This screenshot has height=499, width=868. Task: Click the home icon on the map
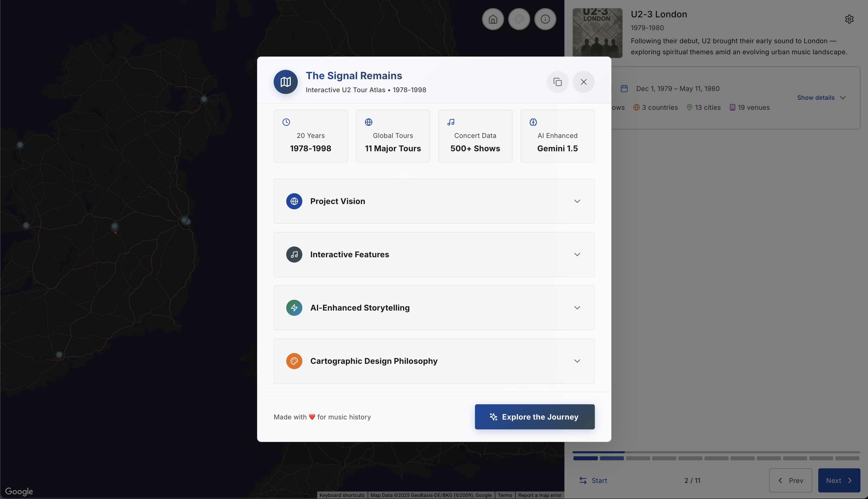(x=493, y=19)
